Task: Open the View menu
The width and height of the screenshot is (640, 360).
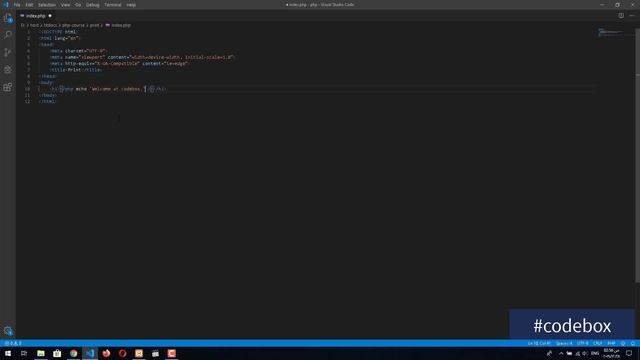Action: (x=65, y=5)
